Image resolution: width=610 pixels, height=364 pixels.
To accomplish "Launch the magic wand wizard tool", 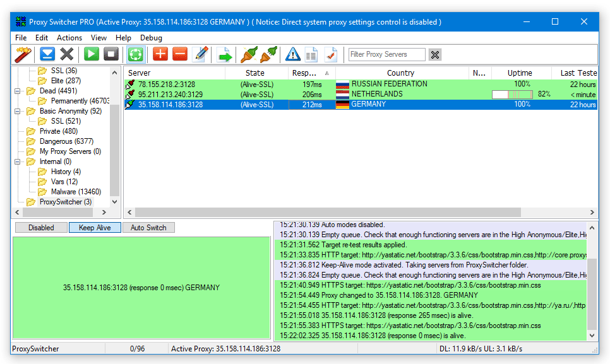I will pos(23,54).
